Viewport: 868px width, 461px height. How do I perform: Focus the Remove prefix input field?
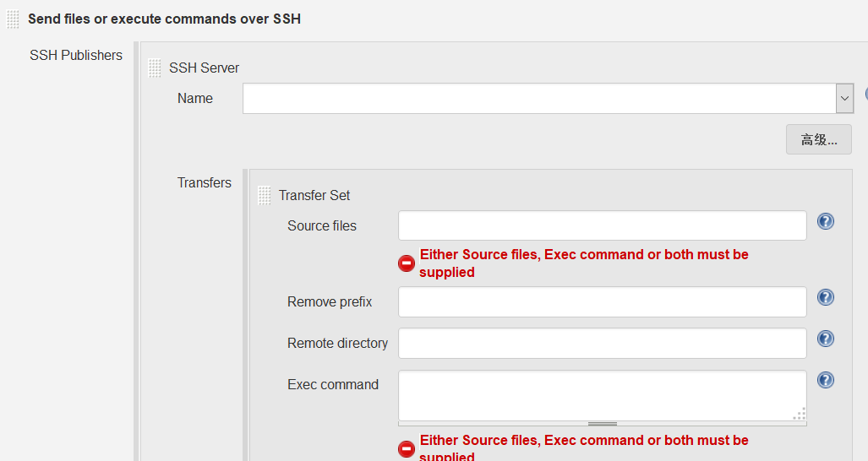pos(603,301)
